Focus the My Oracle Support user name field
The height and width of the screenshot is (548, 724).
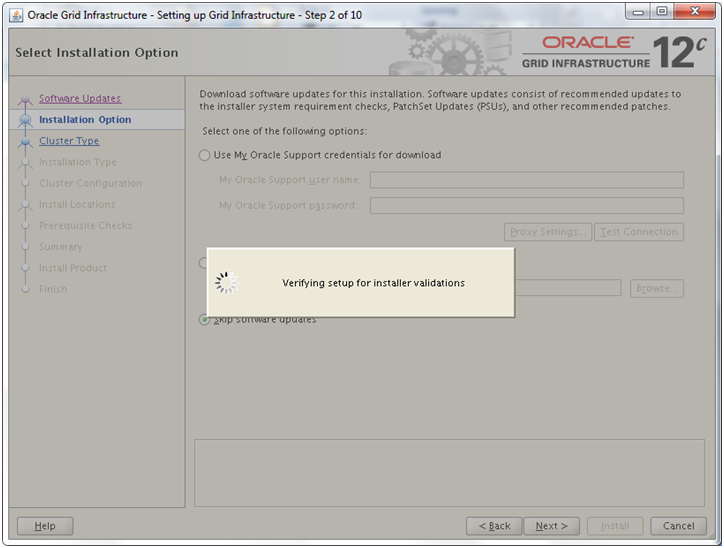527,180
